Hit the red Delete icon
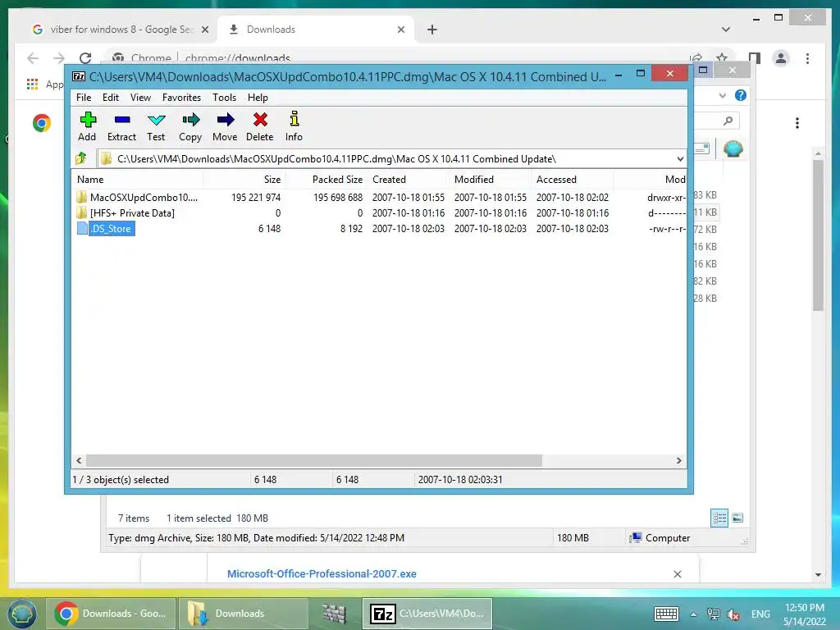Screen dimensions: 840x630 point(260,126)
